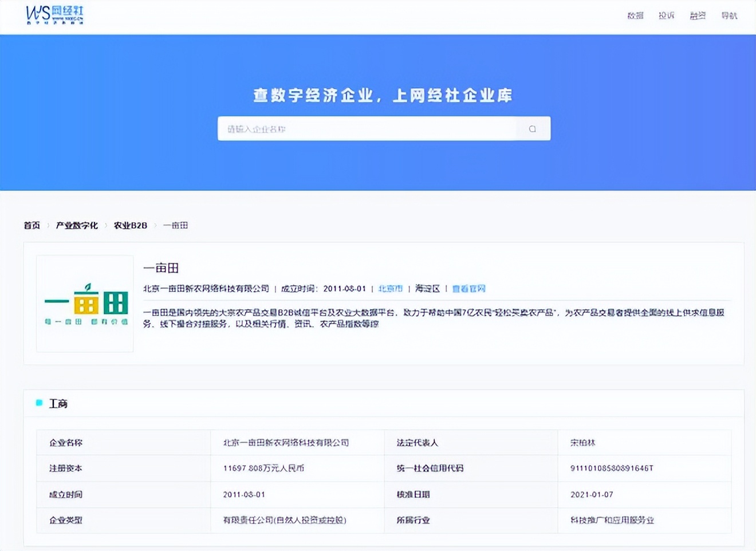Open the 数据 menu in the top navigation
This screenshot has width=756, height=551.
(x=635, y=16)
